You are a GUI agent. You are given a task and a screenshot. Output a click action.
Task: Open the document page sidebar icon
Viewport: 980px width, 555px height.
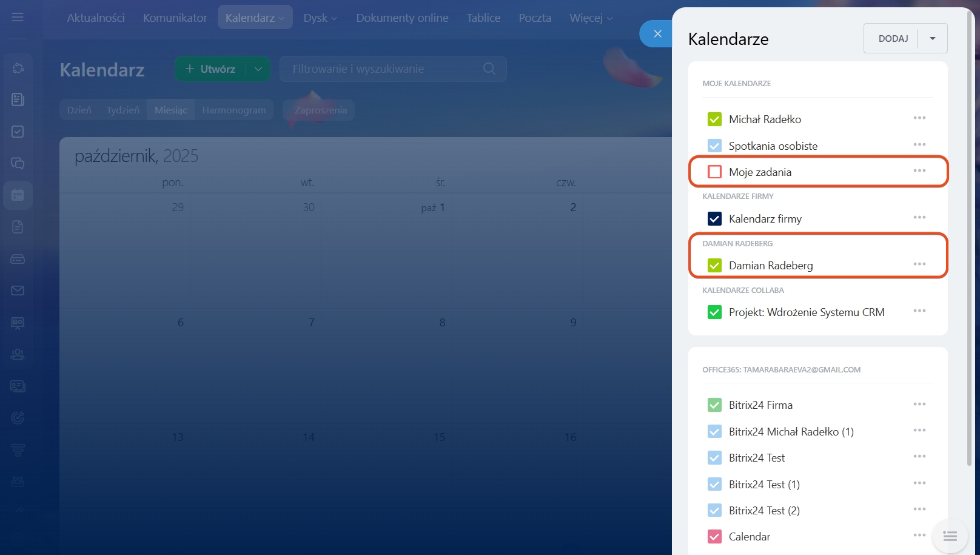[x=18, y=227]
